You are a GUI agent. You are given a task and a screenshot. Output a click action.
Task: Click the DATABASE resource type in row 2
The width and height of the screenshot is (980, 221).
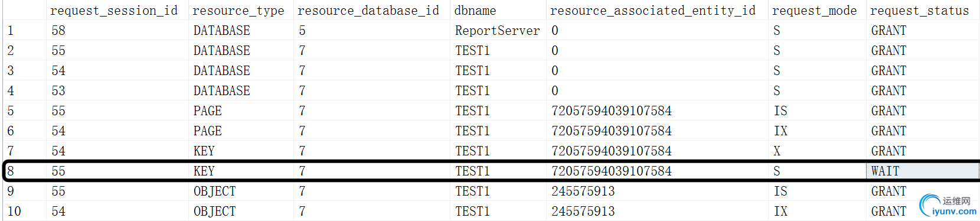coord(241,50)
